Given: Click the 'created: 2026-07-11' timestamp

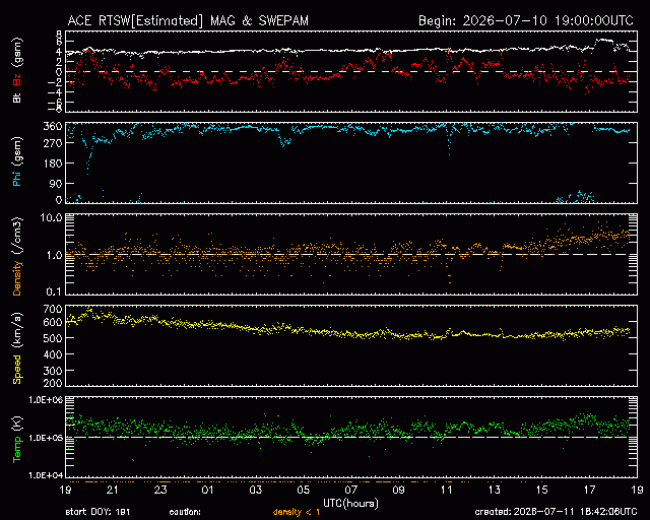Looking at the screenshot, I should click(556, 512).
